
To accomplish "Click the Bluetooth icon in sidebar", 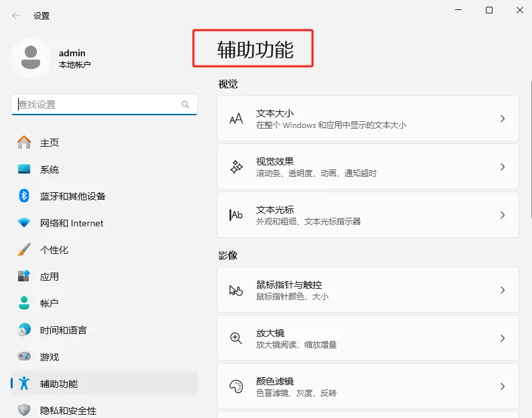I will tap(24, 196).
